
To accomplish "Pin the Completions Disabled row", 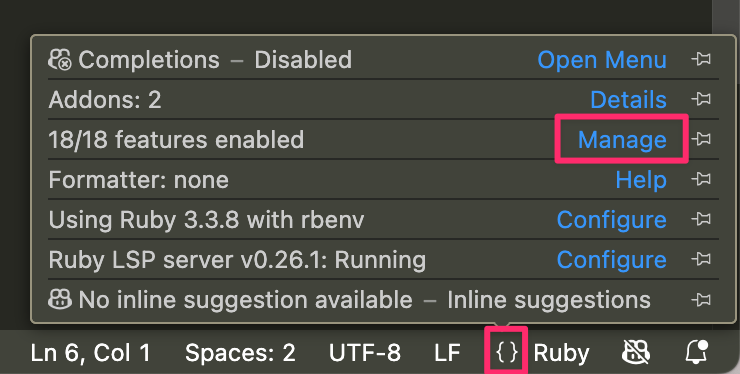I will [x=701, y=60].
